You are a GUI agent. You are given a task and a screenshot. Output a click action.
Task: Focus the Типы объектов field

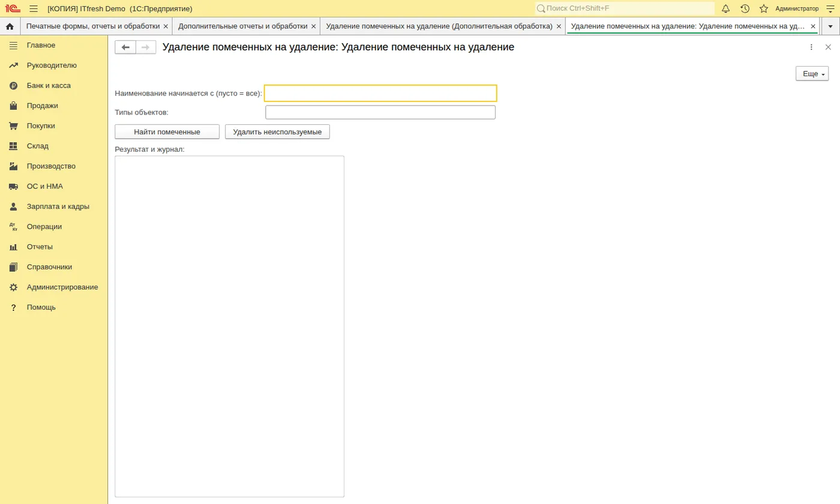pyautogui.click(x=380, y=112)
